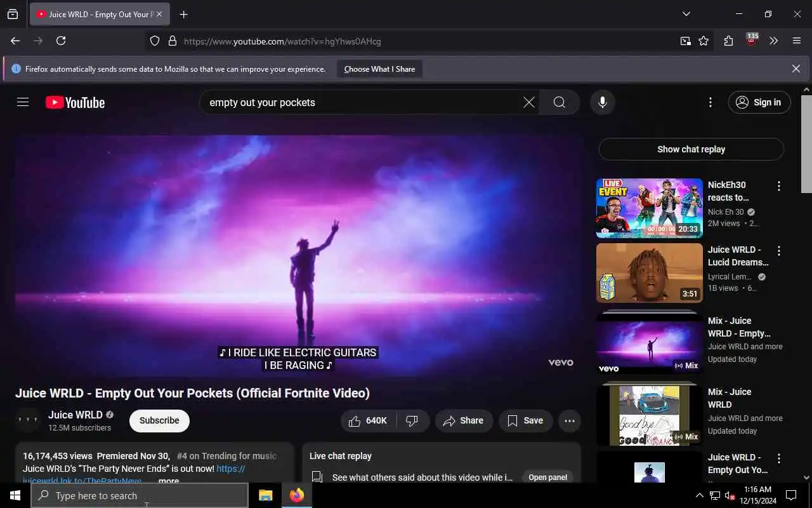Open Juice WRLD channel avatar
The image size is (812, 508).
pyautogui.click(x=28, y=420)
